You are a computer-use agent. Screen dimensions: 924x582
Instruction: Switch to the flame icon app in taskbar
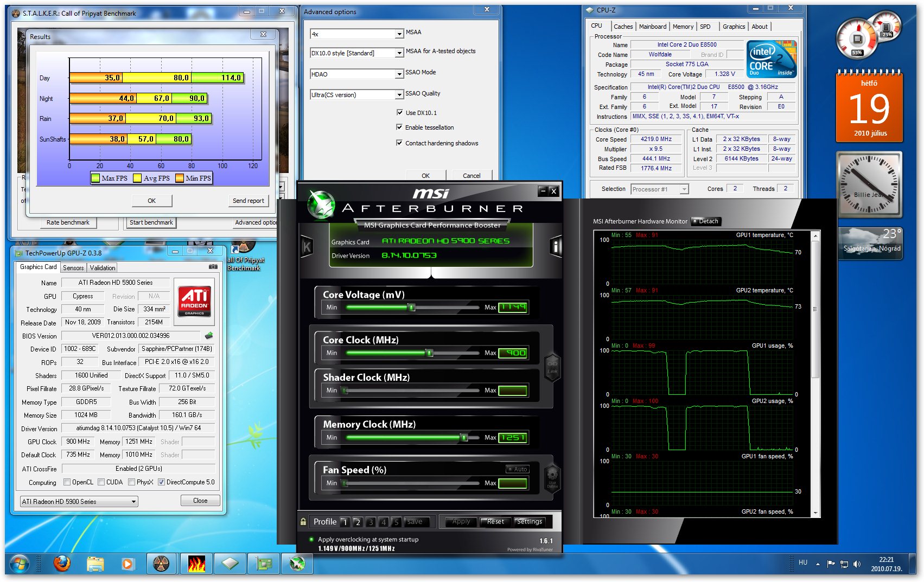pyautogui.click(x=196, y=564)
